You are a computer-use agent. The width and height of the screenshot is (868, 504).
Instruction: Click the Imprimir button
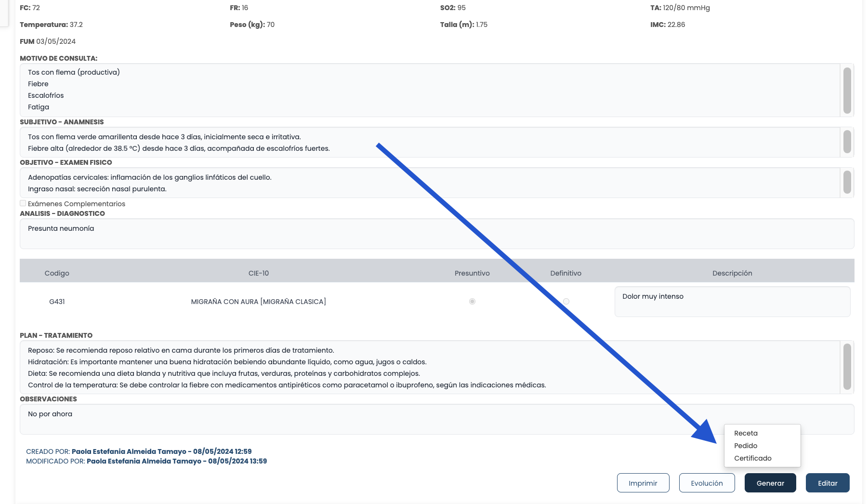pos(643,483)
